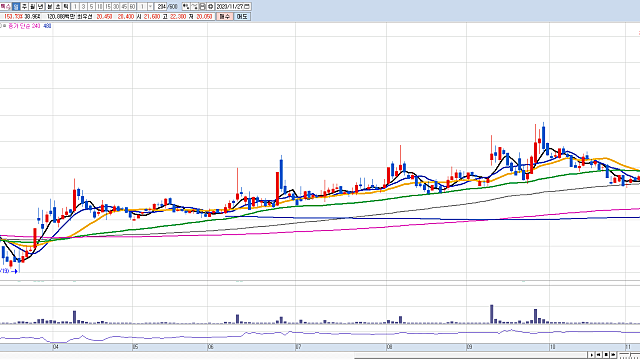This screenshot has width=640, height=360.
Task: Click the red buy (매수) button
Action: point(224,17)
